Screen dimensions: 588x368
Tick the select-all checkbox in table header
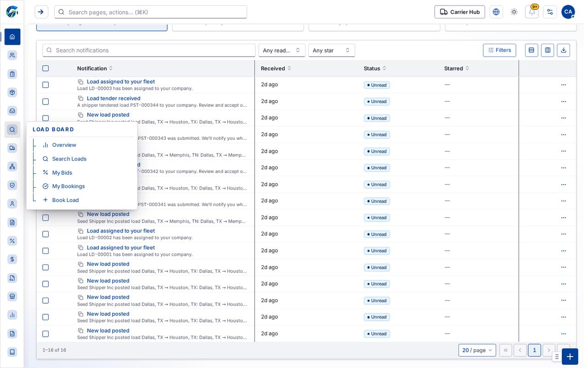[45, 69]
